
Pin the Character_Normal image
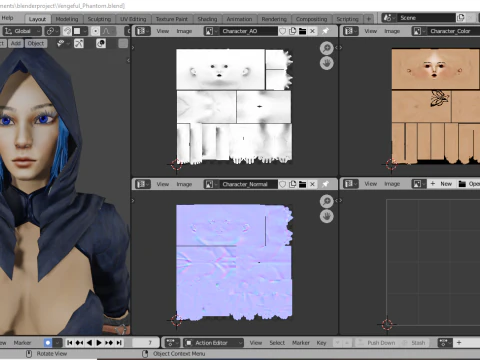325,184
